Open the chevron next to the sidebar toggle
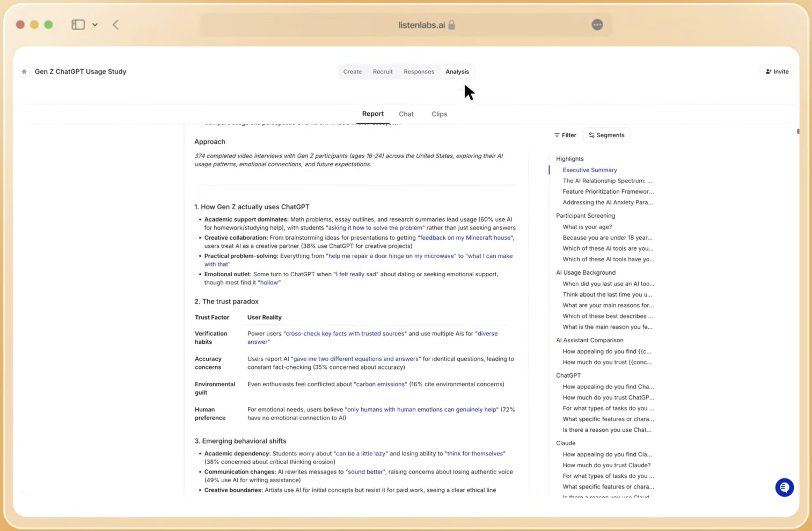 point(95,25)
